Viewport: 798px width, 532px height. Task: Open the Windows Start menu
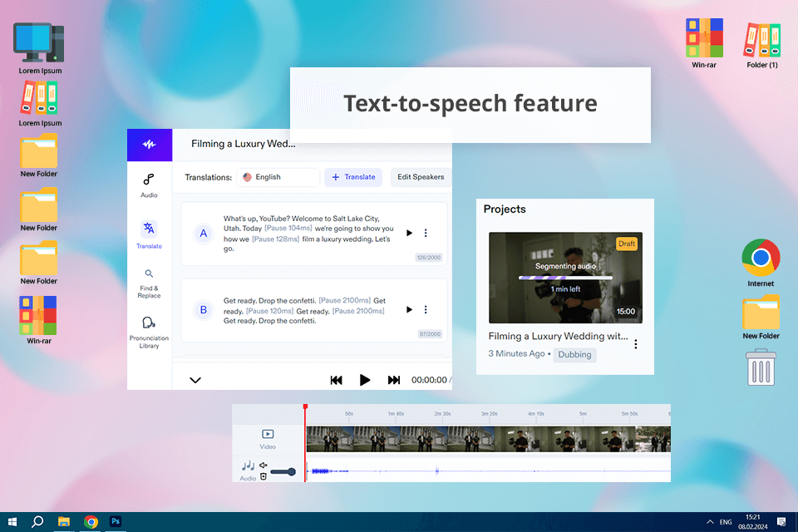12,522
